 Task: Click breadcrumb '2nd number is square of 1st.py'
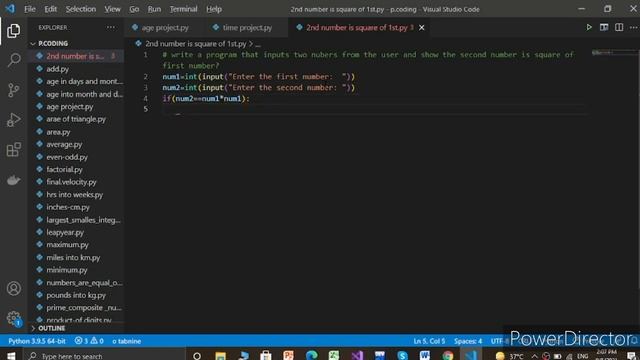tap(196, 44)
